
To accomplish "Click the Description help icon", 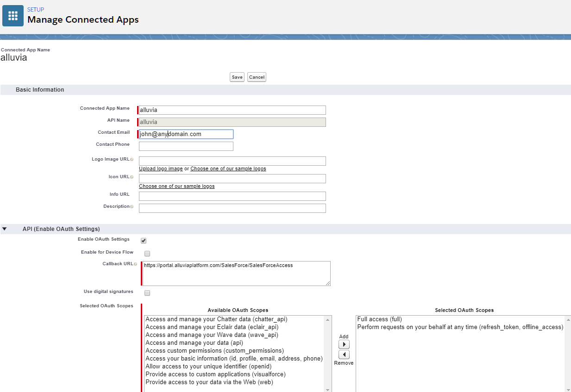I will tap(132, 207).
